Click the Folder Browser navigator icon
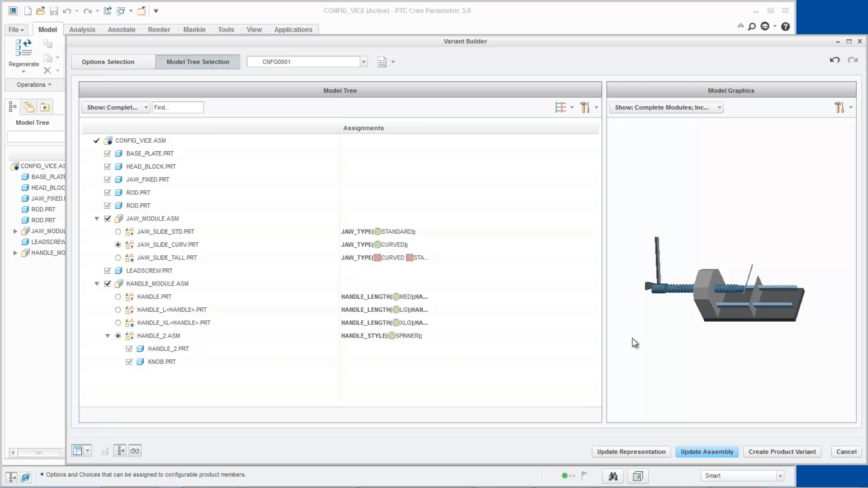Image resolution: width=868 pixels, height=488 pixels. (x=29, y=107)
